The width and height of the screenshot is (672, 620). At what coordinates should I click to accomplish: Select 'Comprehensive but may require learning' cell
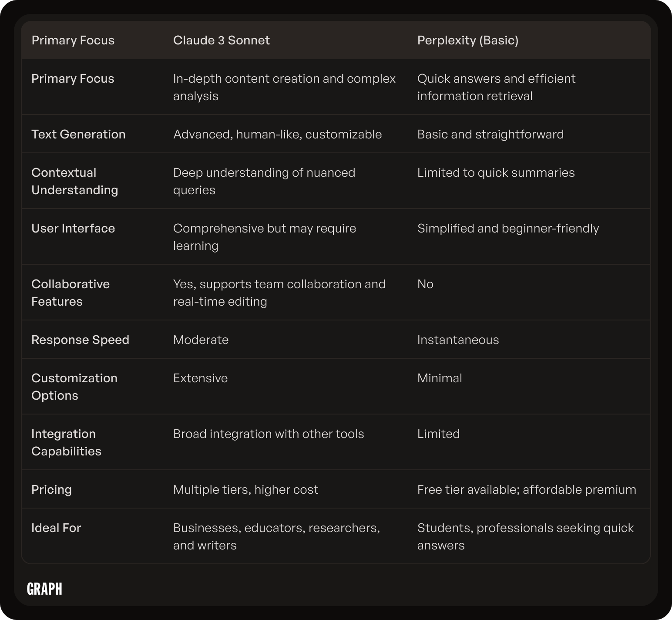(265, 237)
